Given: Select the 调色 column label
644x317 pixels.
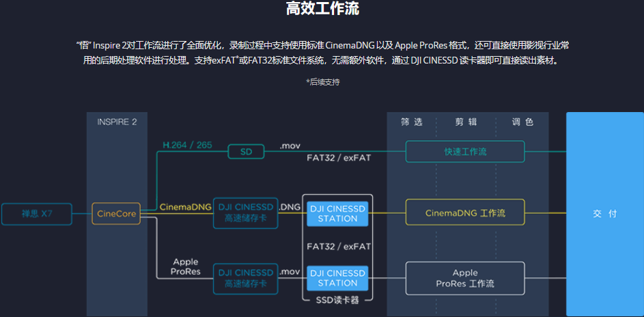Looking at the screenshot, I should [522, 122].
